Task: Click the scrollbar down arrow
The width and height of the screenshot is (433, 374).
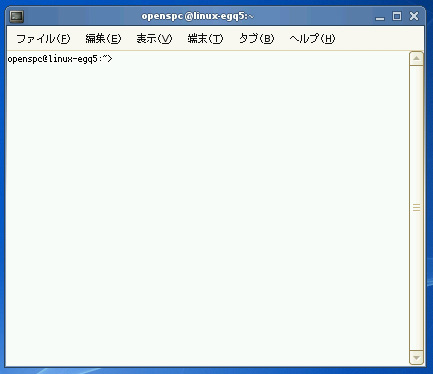Action: (416, 358)
